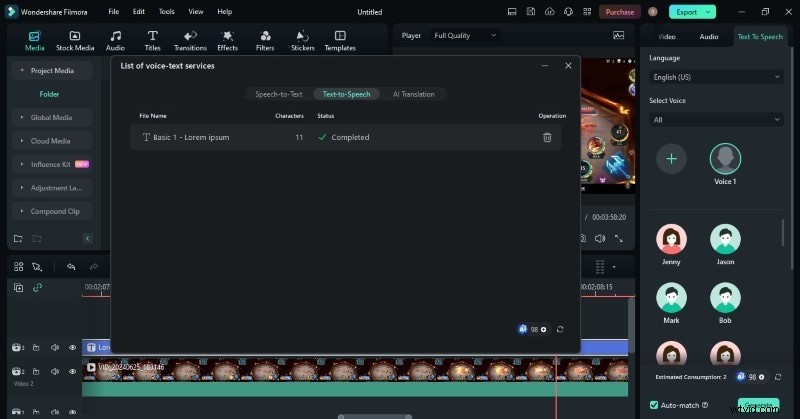Click the Purchase button
Image resolution: width=800 pixels, height=419 pixels.
click(x=619, y=12)
